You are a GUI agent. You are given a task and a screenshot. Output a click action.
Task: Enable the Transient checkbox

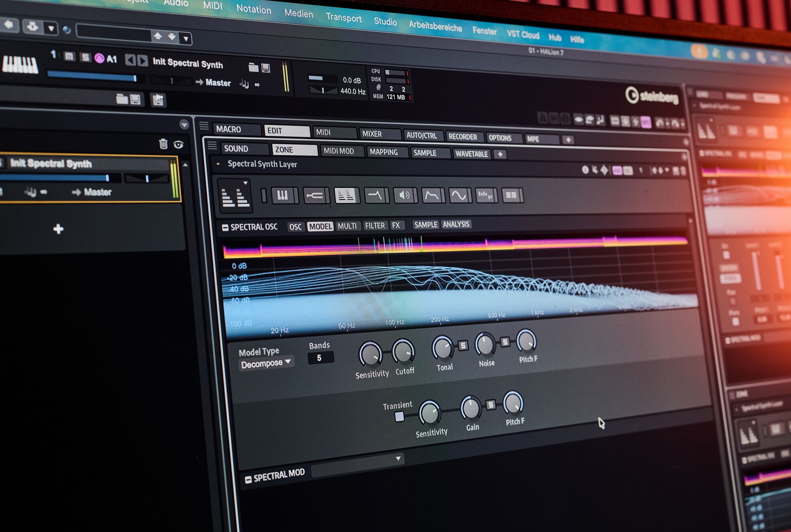[399, 417]
